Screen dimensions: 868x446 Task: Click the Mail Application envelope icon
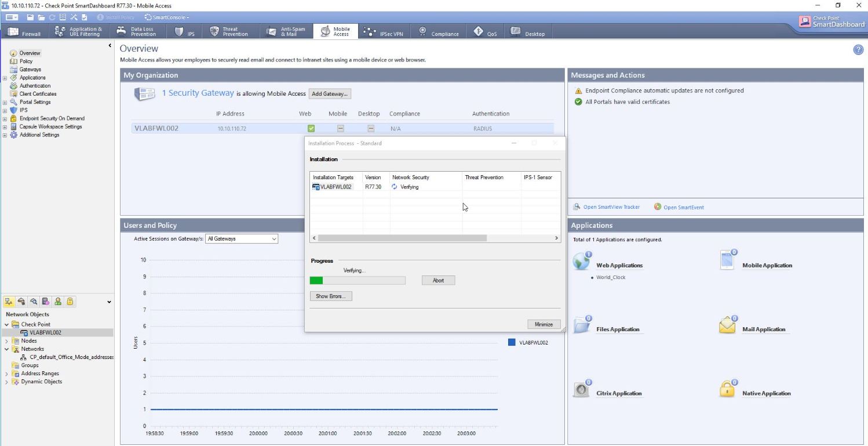727,325
